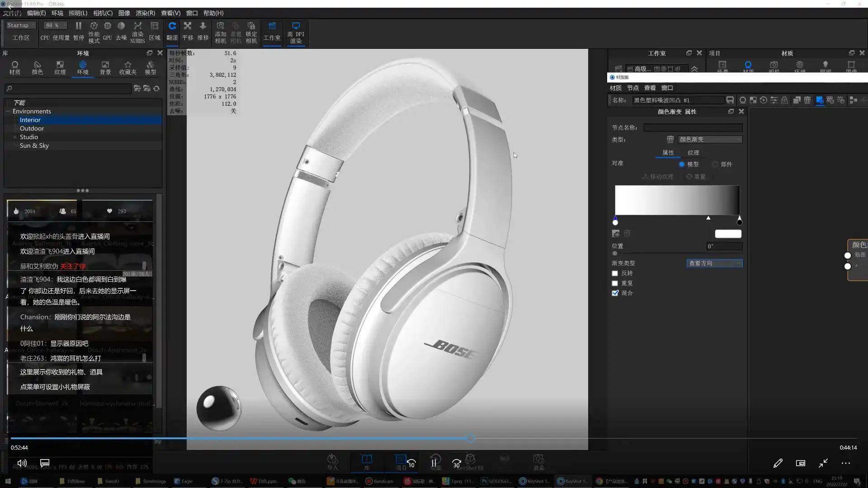868x488 pixels.
Task: Open the Studio toolbar icon
Action: tap(272, 26)
